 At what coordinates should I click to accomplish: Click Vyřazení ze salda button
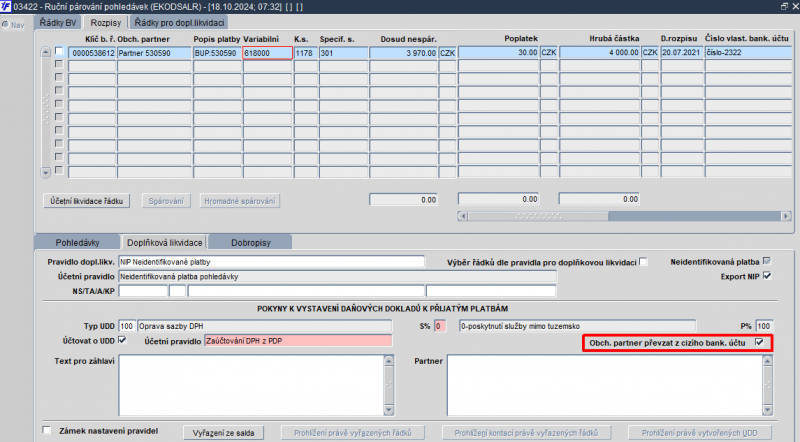pos(223,433)
